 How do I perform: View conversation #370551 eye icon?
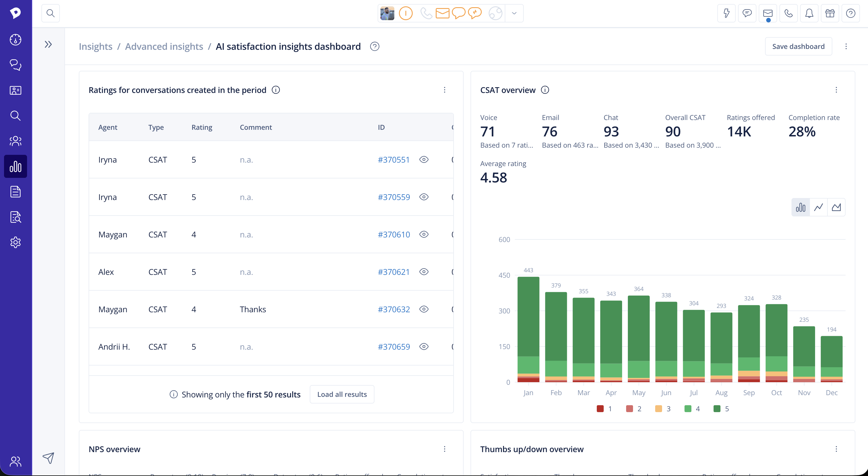(x=424, y=159)
